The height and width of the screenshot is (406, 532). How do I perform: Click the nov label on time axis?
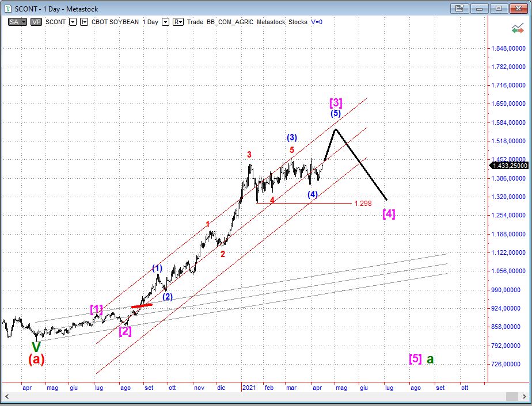point(199,388)
